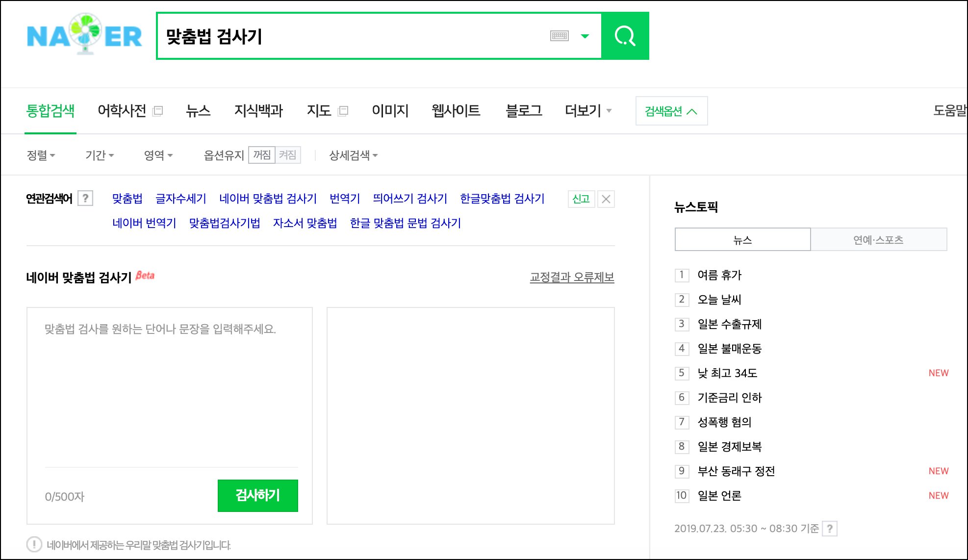Close the related searches with X
Screen dimensions: 968x560
point(606,199)
